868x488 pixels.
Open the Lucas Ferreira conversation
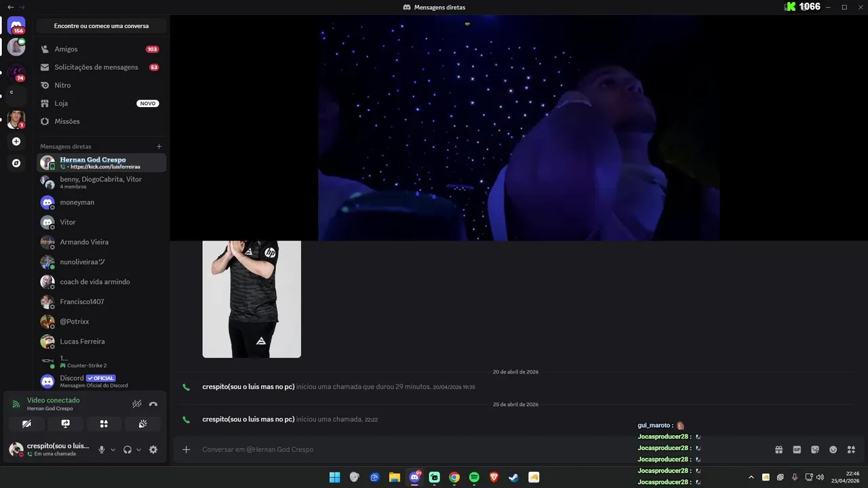[x=101, y=342]
